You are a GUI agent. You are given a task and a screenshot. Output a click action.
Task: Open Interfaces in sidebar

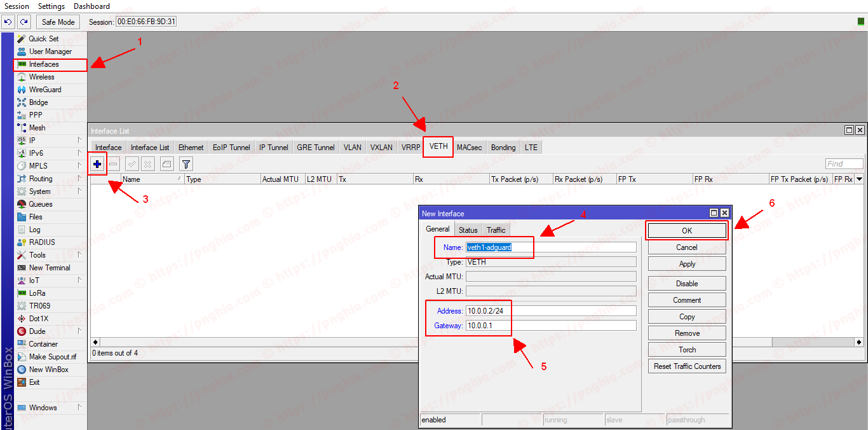click(x=44, y=64)
